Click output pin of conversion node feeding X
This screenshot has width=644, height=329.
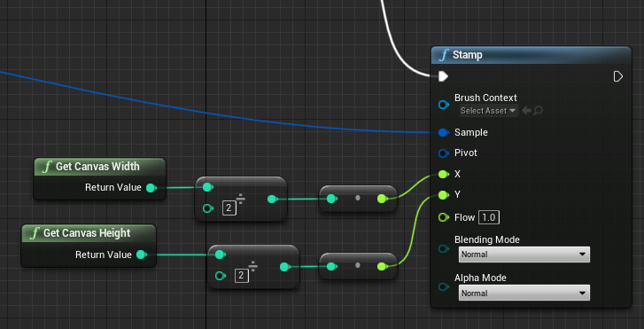pos(382,199)
